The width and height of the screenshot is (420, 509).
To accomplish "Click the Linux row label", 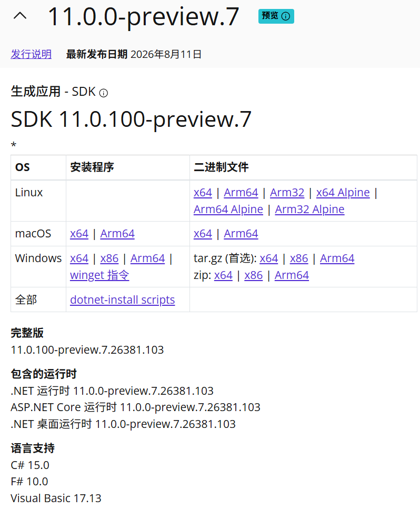I will 29,193.
